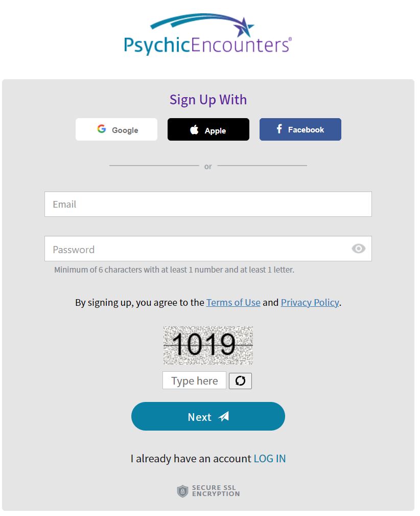The image size is (420, 516).
Task: Click the Password entry field
Action: 204,249
